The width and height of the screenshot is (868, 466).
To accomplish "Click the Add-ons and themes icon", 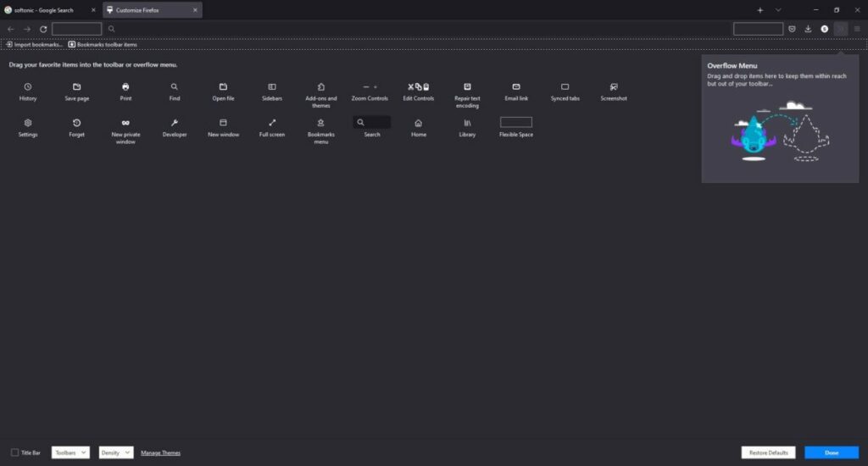I will (x=320, y=86).
